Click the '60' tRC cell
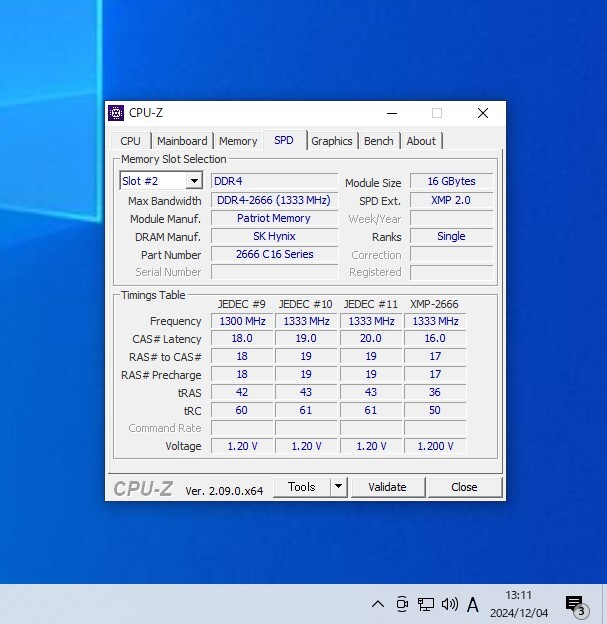Image resolution: width=607 pixels, height=624 pixels. (x=242, y=410)
